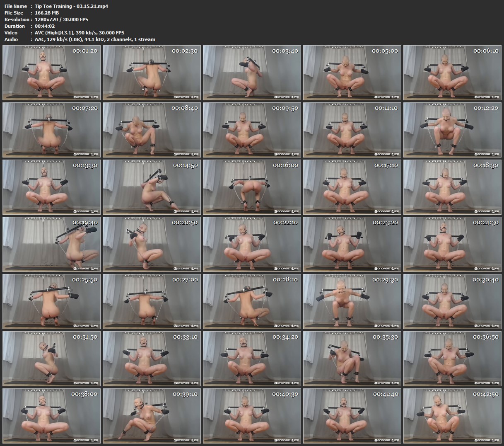Click the frame at 00:09:50
The height and width of the screenshot is (446, 504).
(x=252, y=130)
